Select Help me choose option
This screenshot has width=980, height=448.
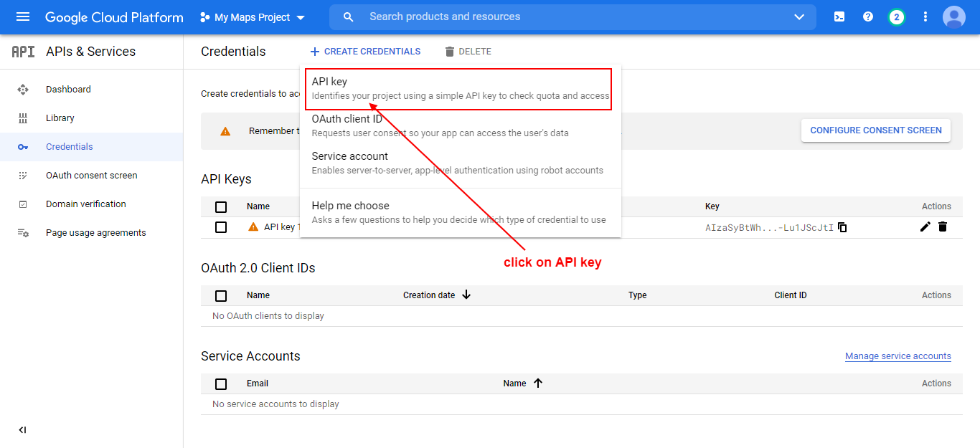pos(460,212)
